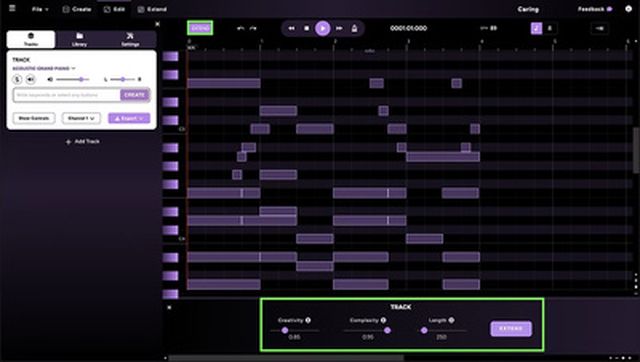Rewind playback to previous section
Screen dimensions: 640x362
(x=291, y=28)
